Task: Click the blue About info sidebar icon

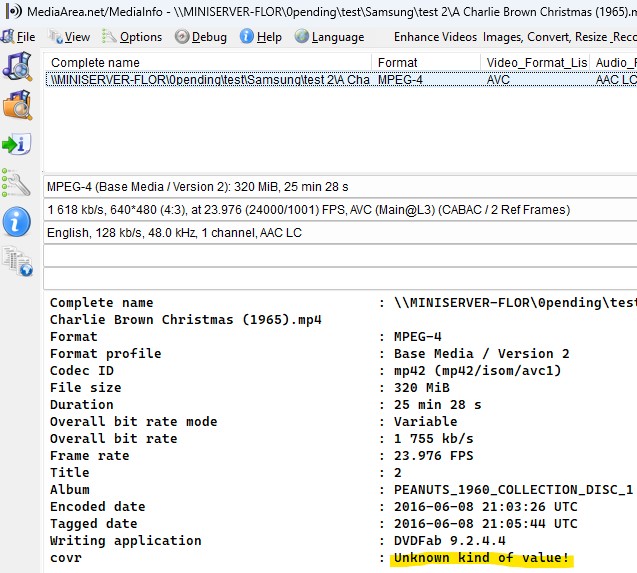Action: (x=17, y=222)
